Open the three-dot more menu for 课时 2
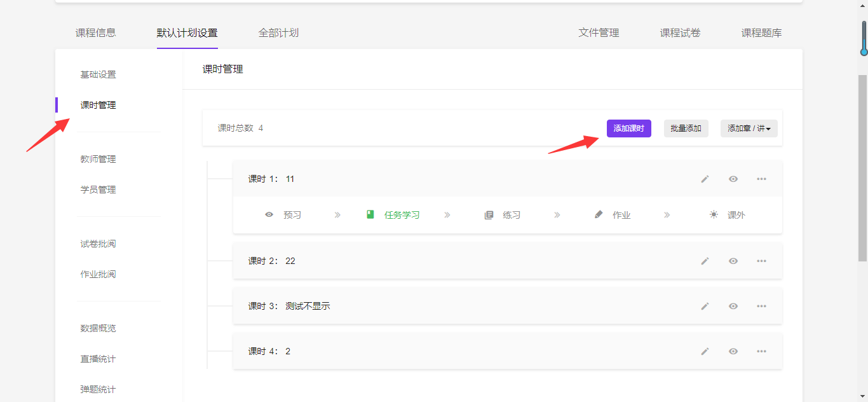 point(761,261)
